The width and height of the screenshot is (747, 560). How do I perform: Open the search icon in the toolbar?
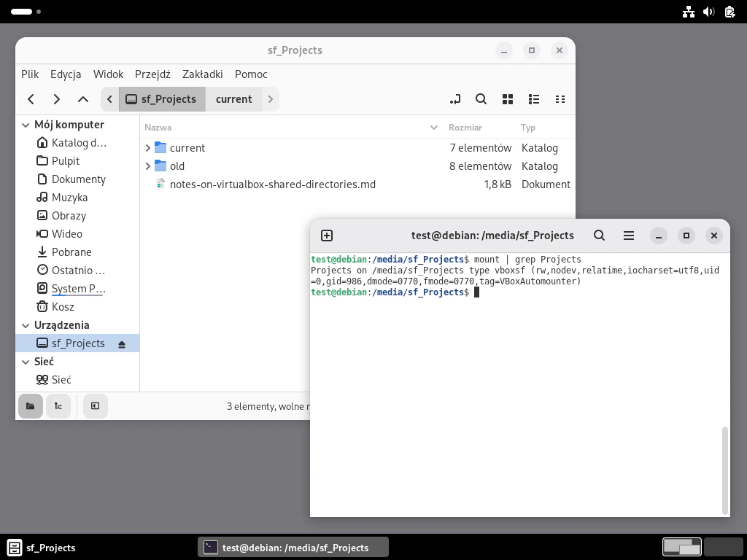[x=481, y=99]
